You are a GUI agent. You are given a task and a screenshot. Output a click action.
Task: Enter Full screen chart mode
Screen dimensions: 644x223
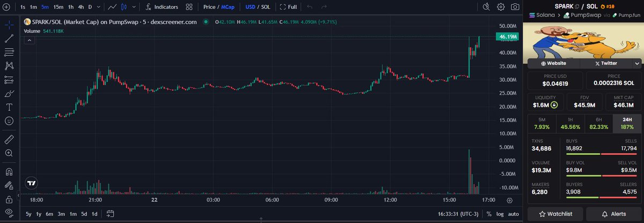pos(289,7)
